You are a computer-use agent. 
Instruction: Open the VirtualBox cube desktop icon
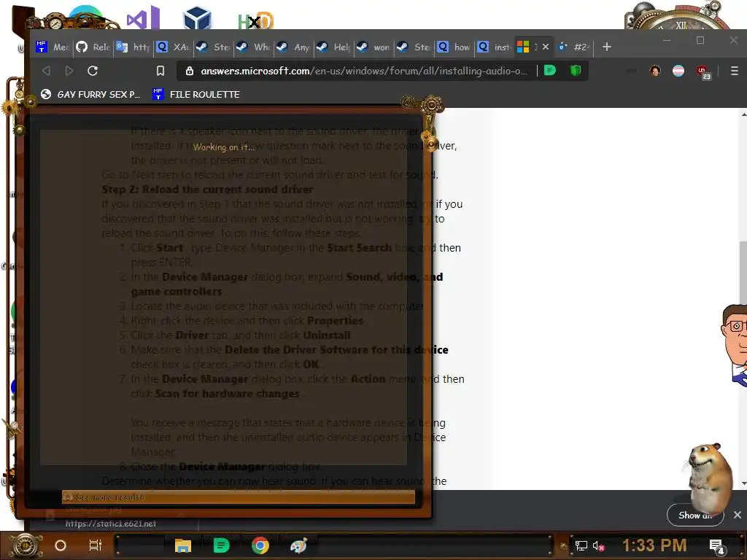tap(197, 18)
